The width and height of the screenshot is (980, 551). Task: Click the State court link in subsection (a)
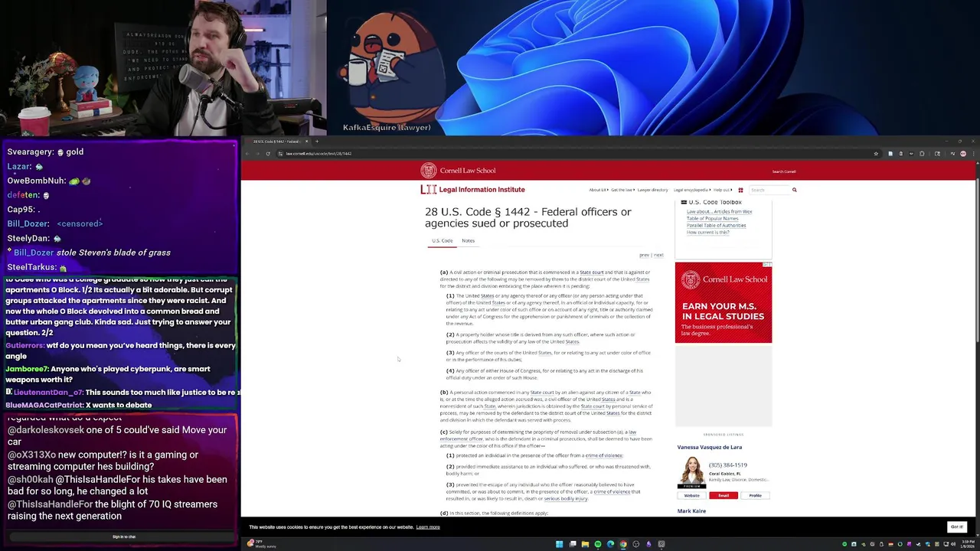point(591,272)
